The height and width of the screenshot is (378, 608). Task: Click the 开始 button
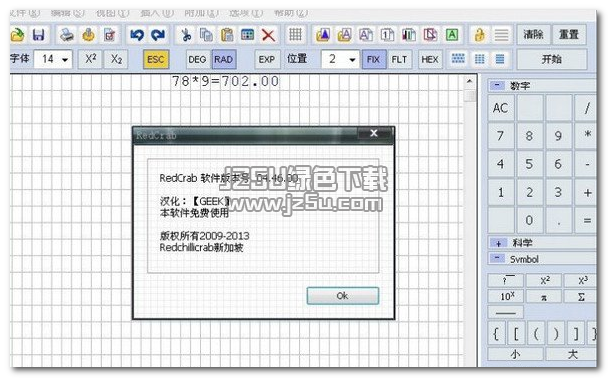click(x=552, y=59)
